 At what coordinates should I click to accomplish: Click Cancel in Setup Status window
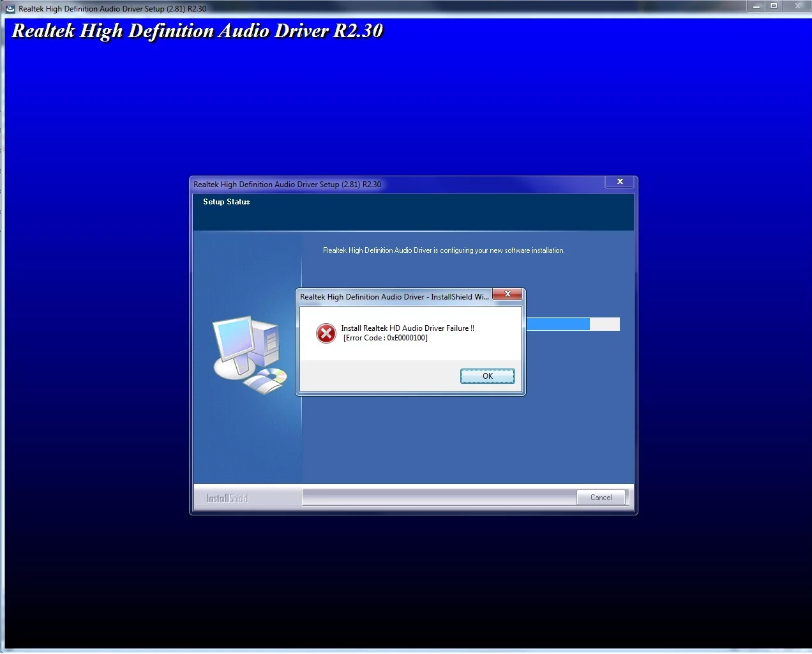[601, 498]
